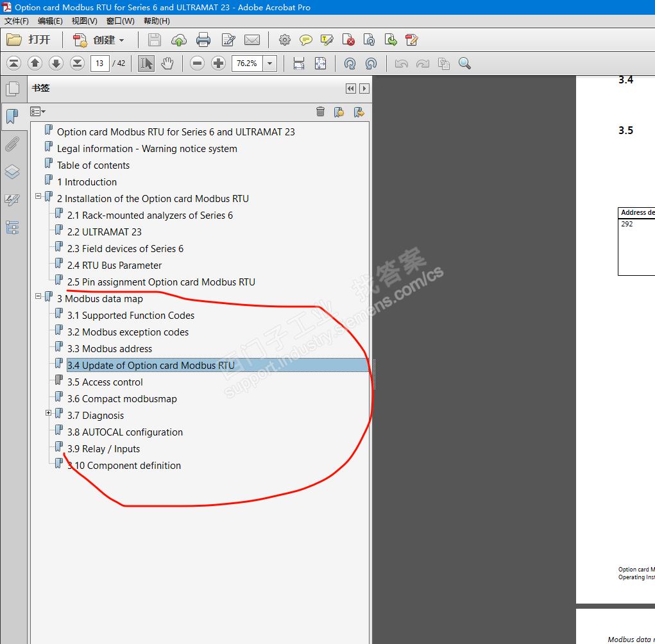Select bookmark 3.6 Compact modbusmap
The image size is (655, 644).
[122, 399]
